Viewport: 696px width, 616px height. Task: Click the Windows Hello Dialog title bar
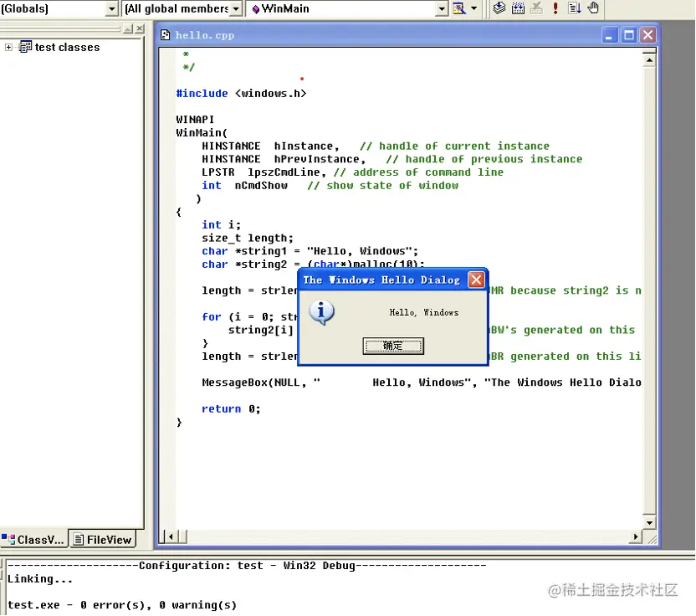381,280
